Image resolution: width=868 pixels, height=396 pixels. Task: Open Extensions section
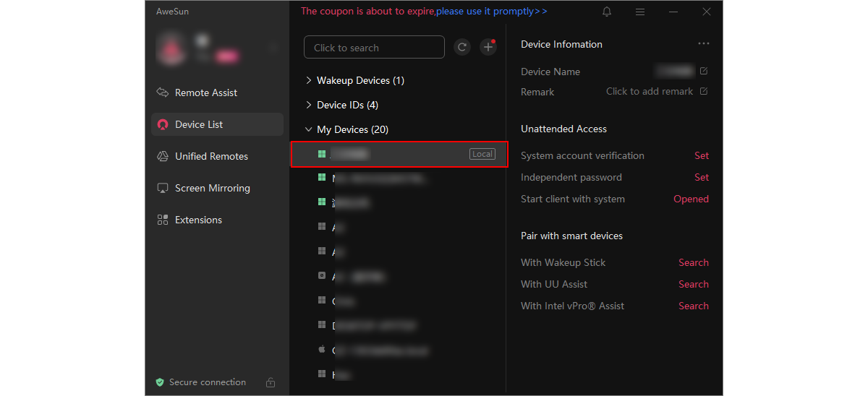(x=217, y=220)
